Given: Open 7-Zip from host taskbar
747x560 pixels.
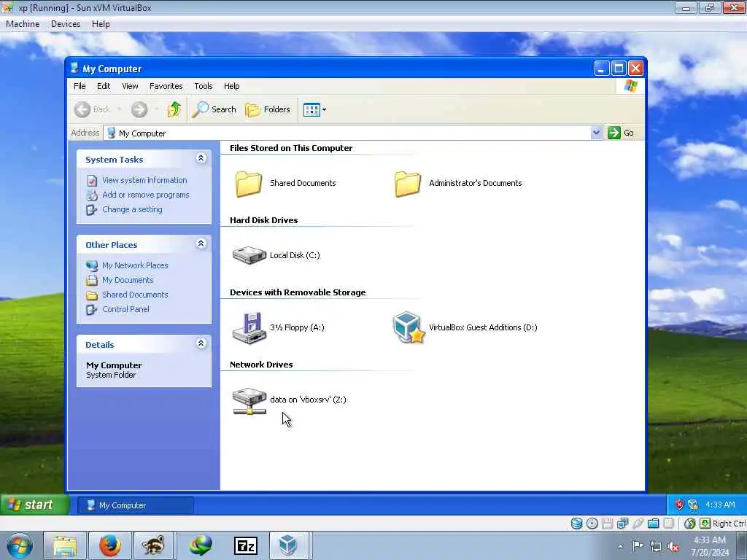Looking at the screenshot, I should click(x=246, y=546).
